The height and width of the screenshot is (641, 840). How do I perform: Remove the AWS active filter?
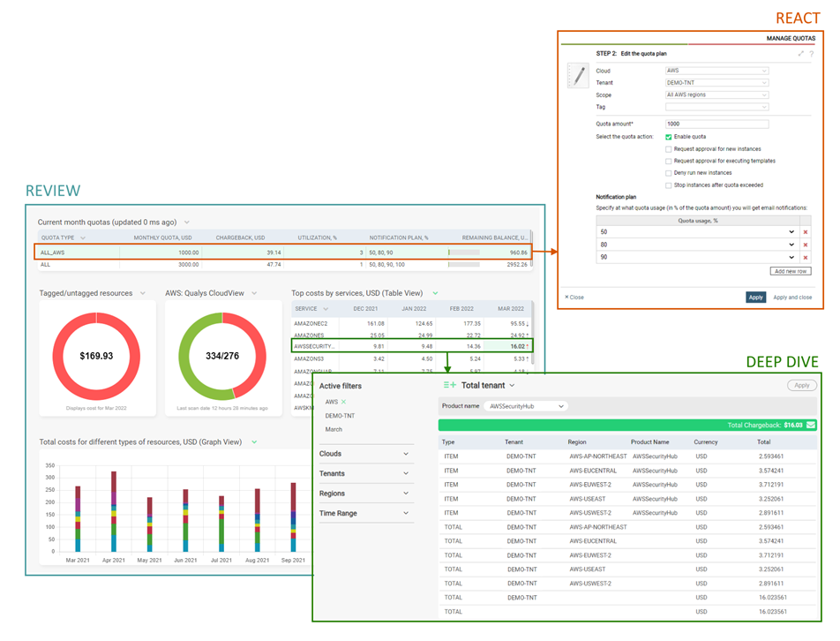coord(343,402)
